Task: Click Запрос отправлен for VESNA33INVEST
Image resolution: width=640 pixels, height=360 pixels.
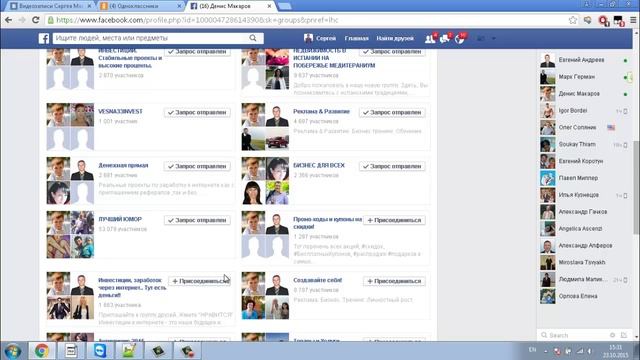Action: click(x=197, y=112)
